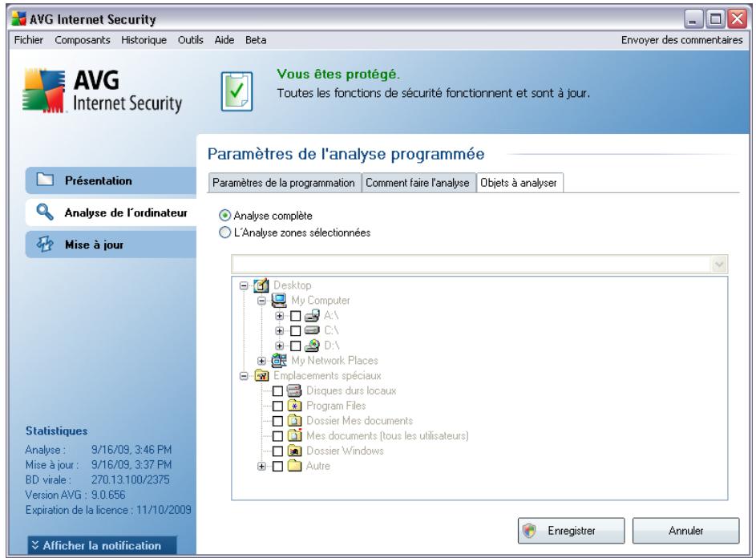Select L'Analyse zones sélectionnées radio button

pyautogui.click(x=224, y=232)
